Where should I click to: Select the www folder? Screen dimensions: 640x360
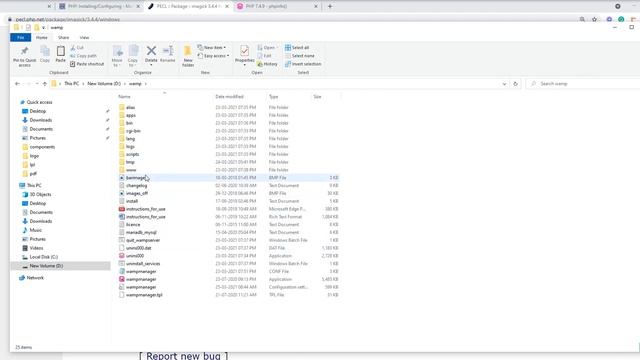[x=131, y=170]
